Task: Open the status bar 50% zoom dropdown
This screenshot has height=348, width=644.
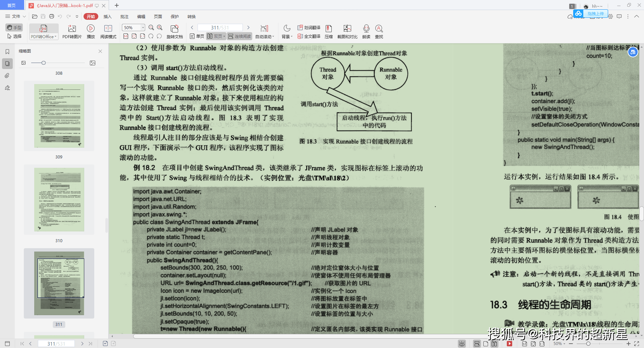Action: pyautogui.click(x=559, y=344)
